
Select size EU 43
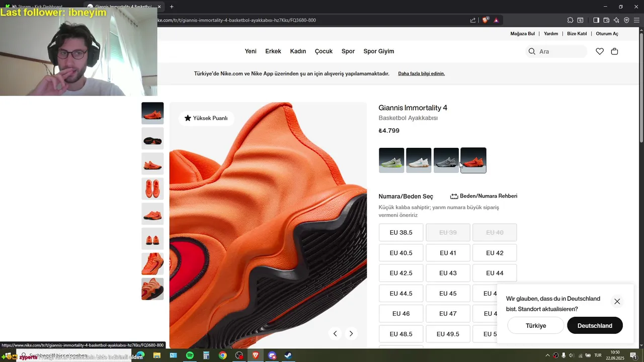coord(448,273)
